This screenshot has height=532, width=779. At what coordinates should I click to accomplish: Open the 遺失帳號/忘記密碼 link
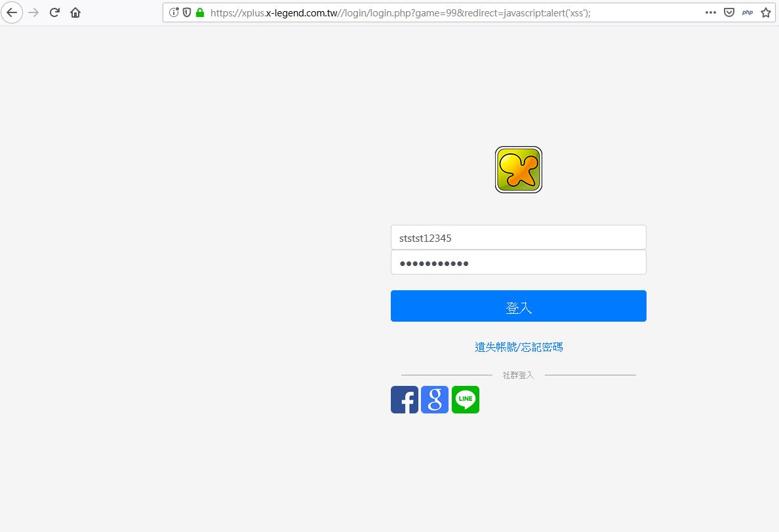pyautogui.click(x=519, y=347)
